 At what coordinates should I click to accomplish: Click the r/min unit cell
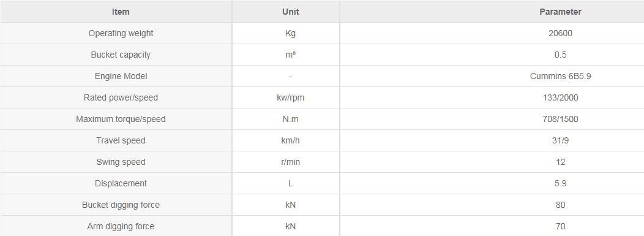point(290,162)
